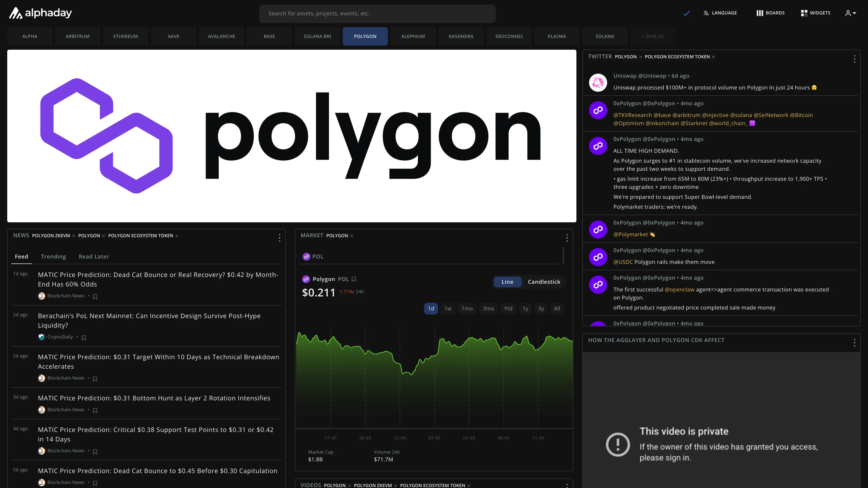Open the user profile dropdown

coord(850,13)
